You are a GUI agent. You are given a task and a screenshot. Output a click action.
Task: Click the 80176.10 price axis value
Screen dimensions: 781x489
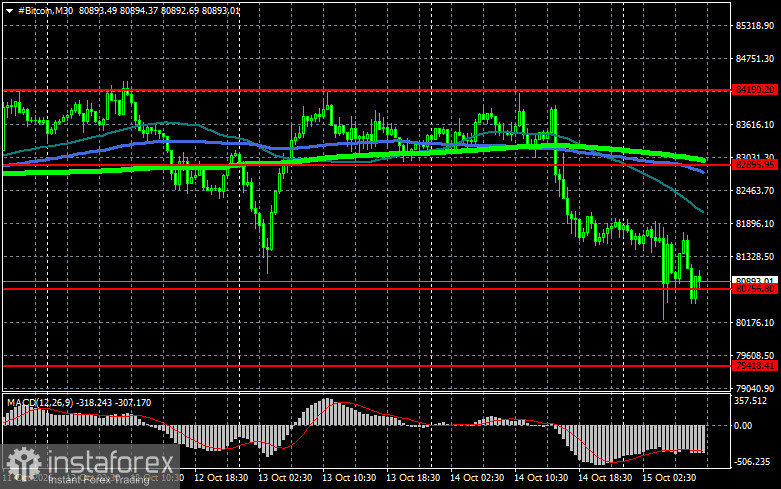pos(755,323)
